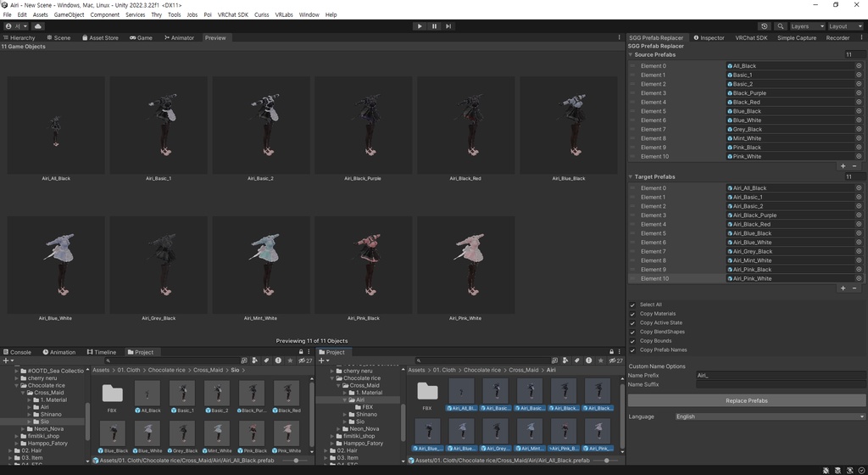This screenshot has height=475, width=868.
Task: Expand the Neon_Nova folder in left Project tree
Action: (x=23, y=428)
